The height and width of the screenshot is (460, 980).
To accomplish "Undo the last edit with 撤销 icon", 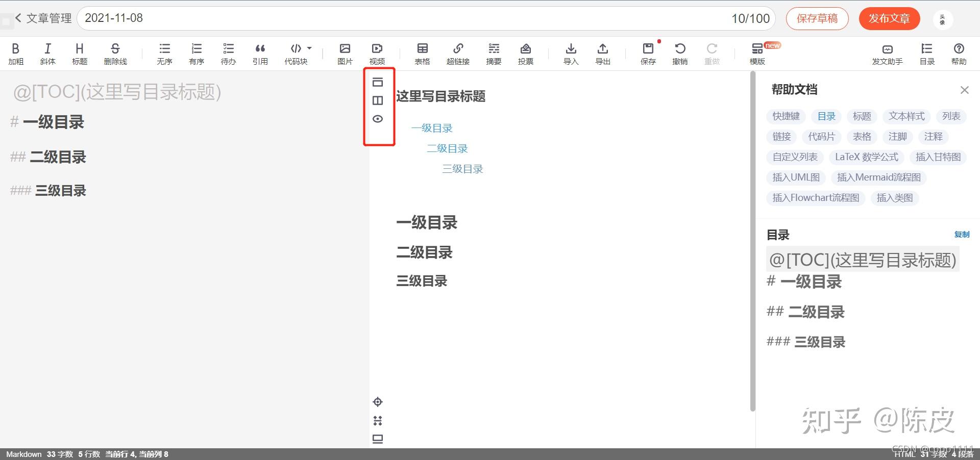I will [680, 53].
